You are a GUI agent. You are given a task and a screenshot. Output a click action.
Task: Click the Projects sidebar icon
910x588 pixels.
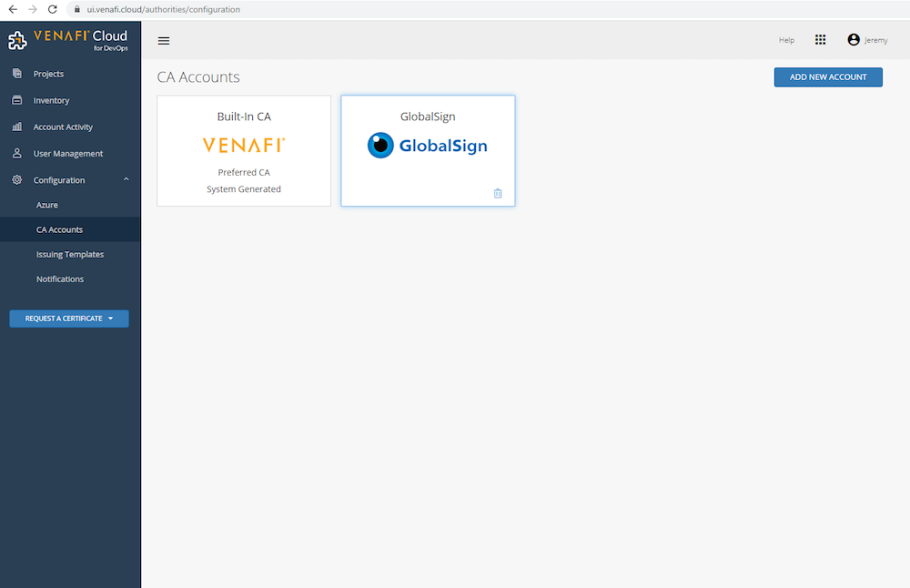pyautogui.click(x=16, y=73)
